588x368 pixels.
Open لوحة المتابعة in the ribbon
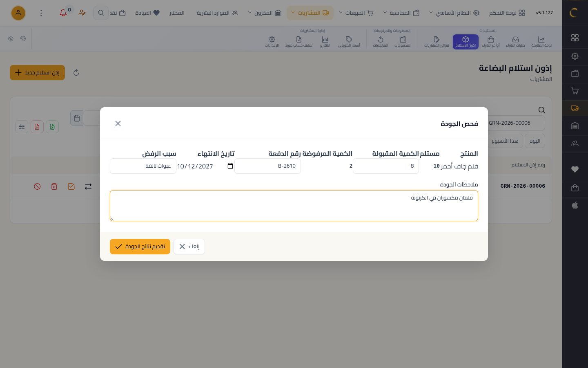(541, 42)
